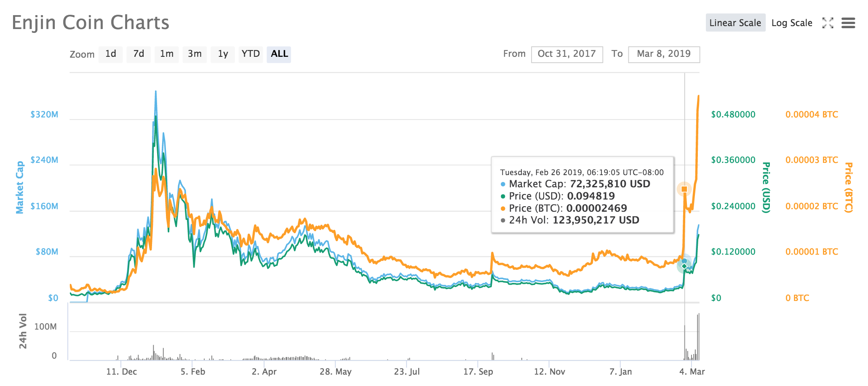Set zoom to 1m
Viewport: 868px width, 386px height.
[x=167, y=54]
